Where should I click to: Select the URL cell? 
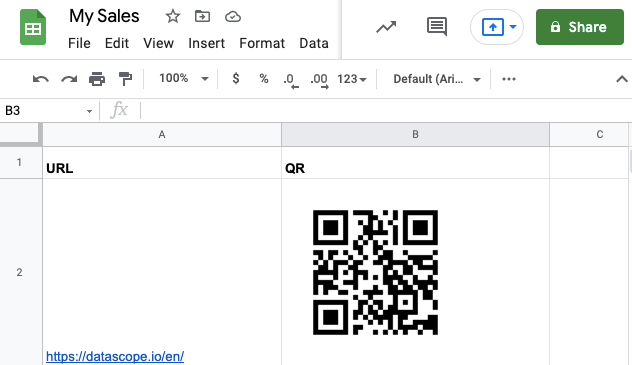tap(162, 163)
